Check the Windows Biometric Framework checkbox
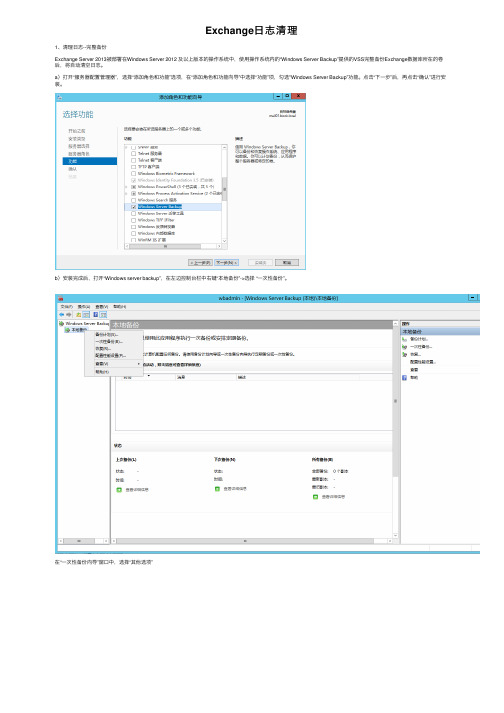This screenshot has width=504, height=713. [x=133, y=174]
